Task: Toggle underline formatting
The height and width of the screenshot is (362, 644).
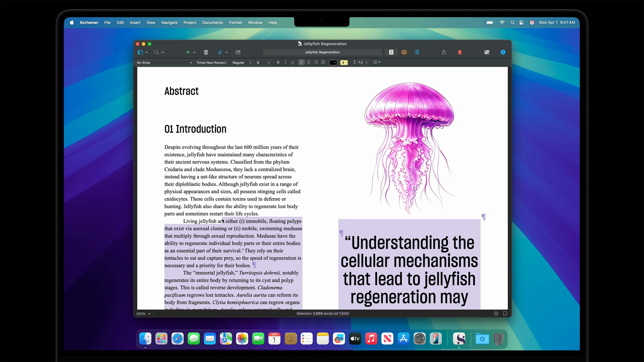Action: pos(292,62)
